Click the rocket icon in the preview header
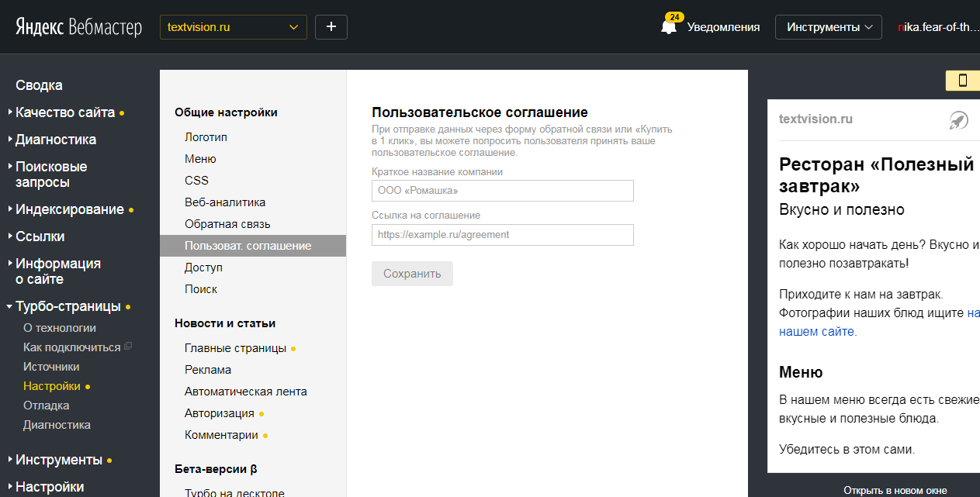 [960, 119]
